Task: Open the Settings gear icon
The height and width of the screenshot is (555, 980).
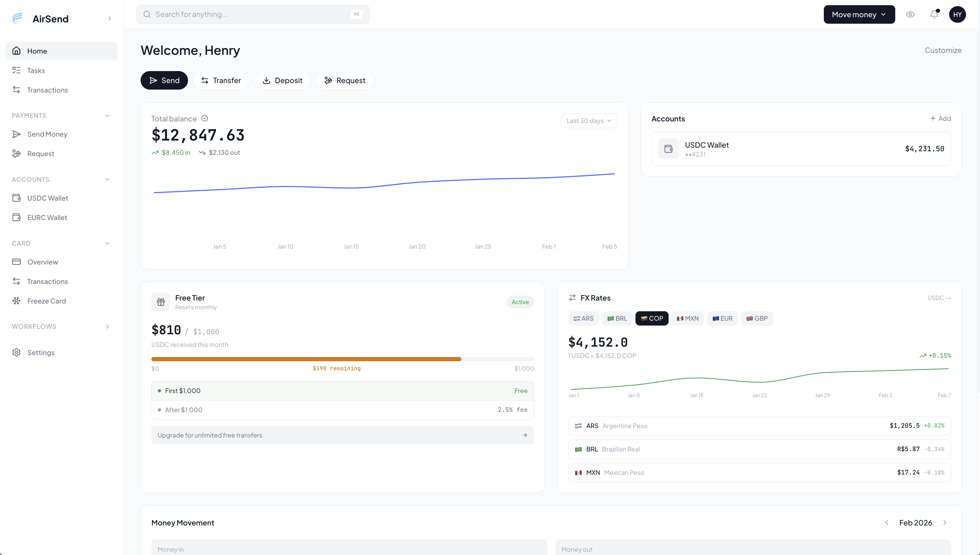Action: click(17, 352)
